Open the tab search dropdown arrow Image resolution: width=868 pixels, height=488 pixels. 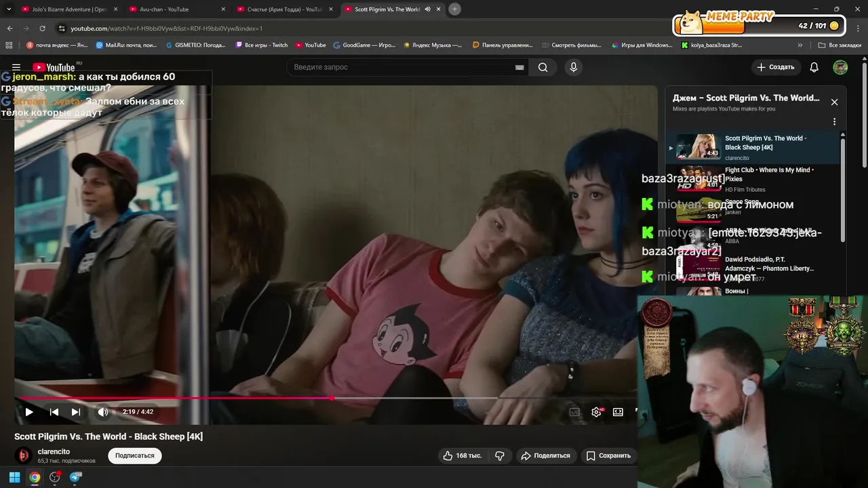(x=9, y=9)
